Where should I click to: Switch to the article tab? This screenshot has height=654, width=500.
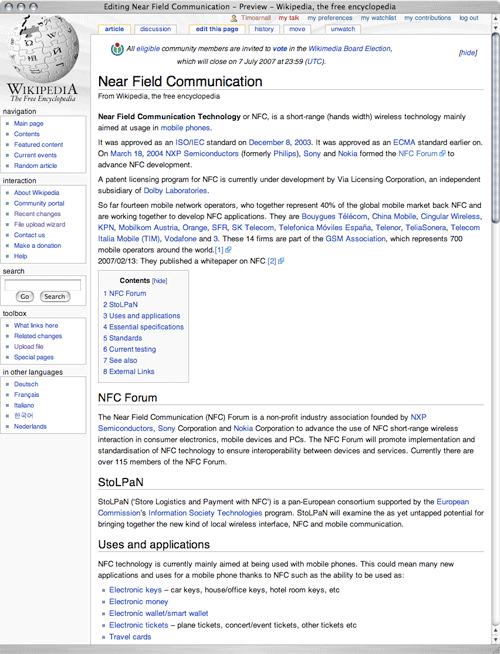(114, 29)
